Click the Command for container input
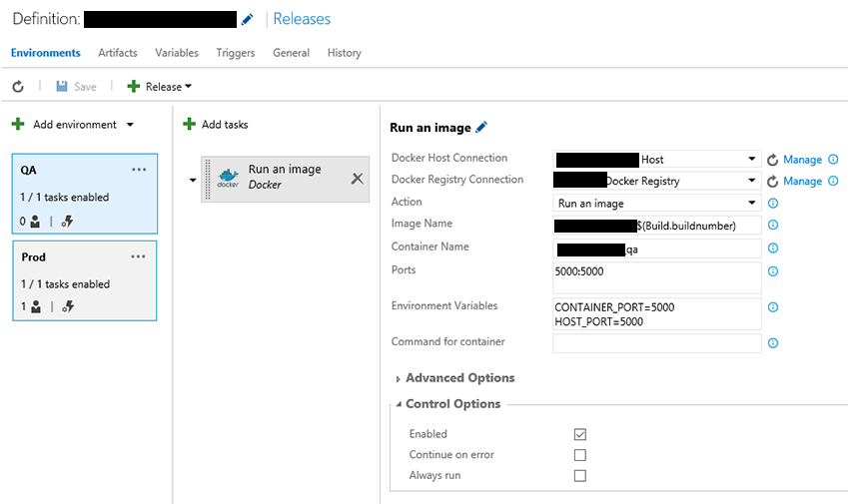 tap(657, 343)
